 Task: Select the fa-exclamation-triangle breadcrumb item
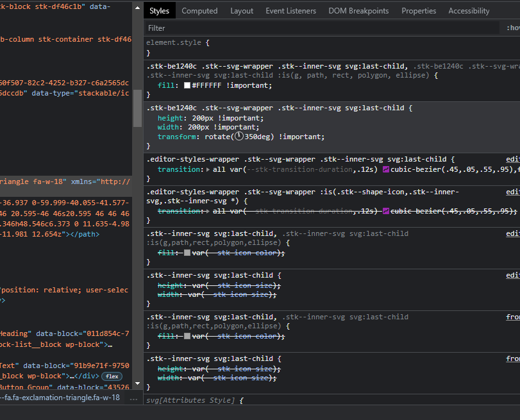[61, 398]
